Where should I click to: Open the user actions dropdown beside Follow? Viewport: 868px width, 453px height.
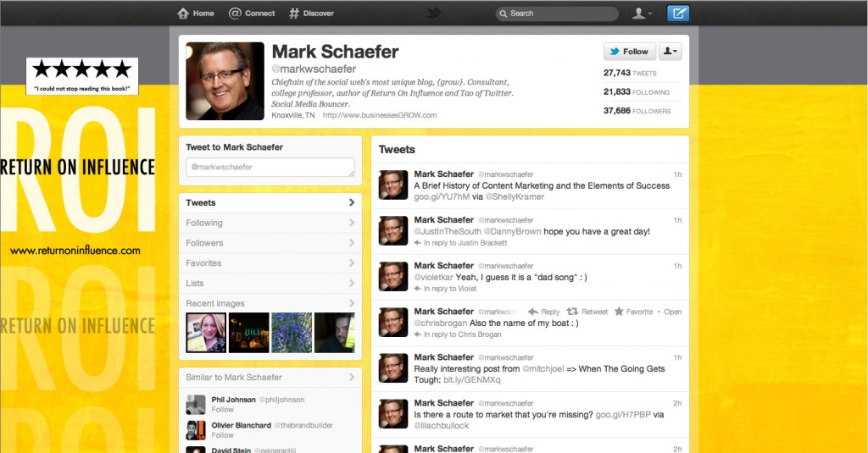670,52
